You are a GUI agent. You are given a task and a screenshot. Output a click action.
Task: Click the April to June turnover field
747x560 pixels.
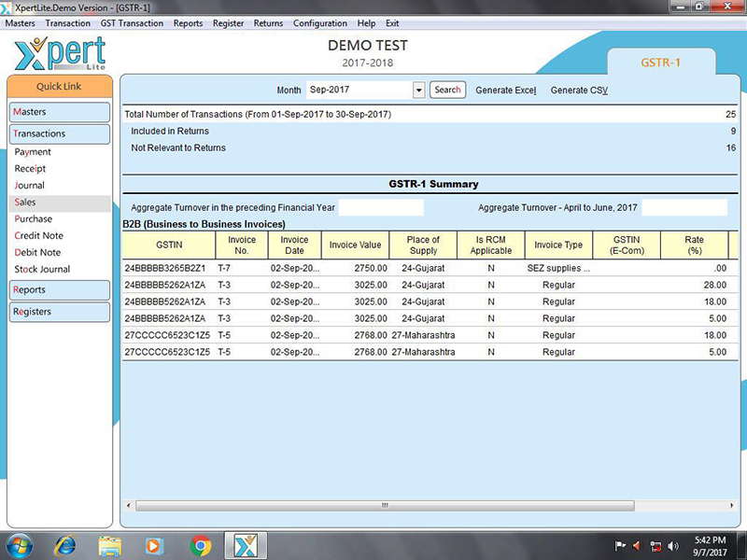684,207
